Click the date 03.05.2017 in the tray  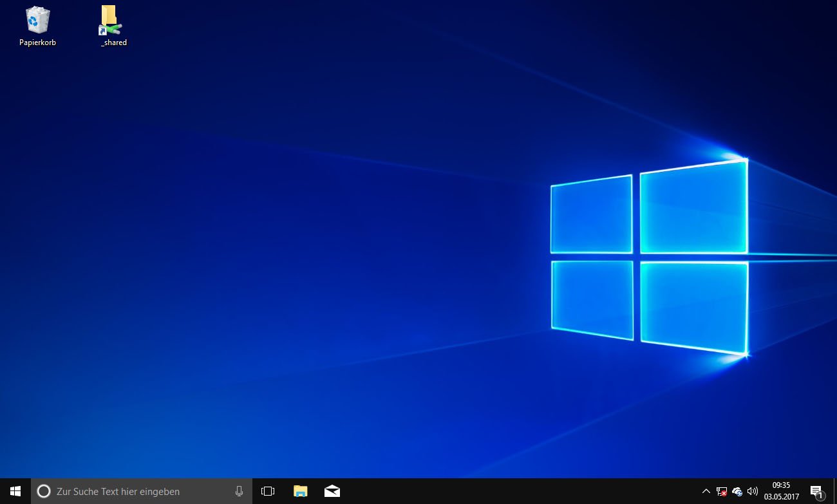(x=781, y=497)
